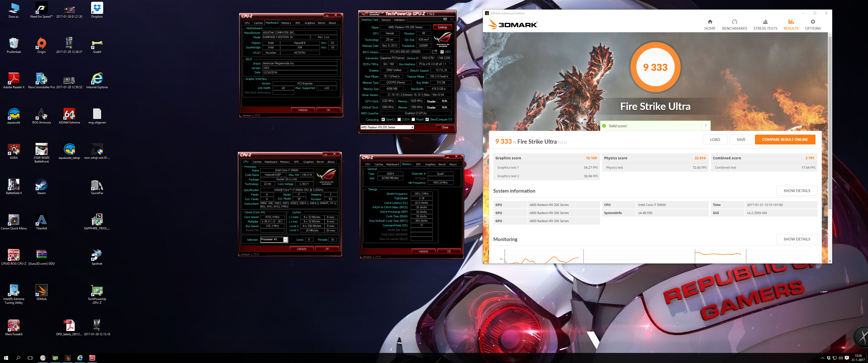Image resolution: width=868 pixels, height=363 pixels.
Task: Open the Windows Start menu
Action: [x=6, y=358]
